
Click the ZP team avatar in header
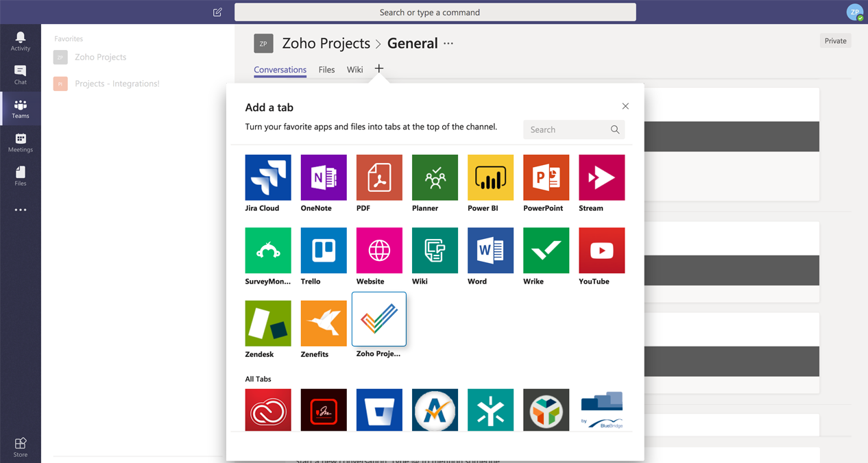(x=263, y=43)
